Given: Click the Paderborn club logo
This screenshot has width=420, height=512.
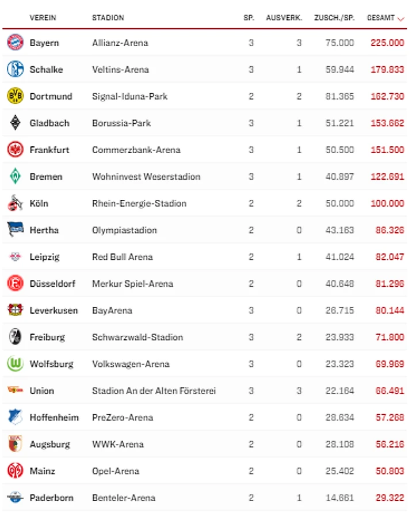Looking at the screenshot, I should click(x=15, y=498).
